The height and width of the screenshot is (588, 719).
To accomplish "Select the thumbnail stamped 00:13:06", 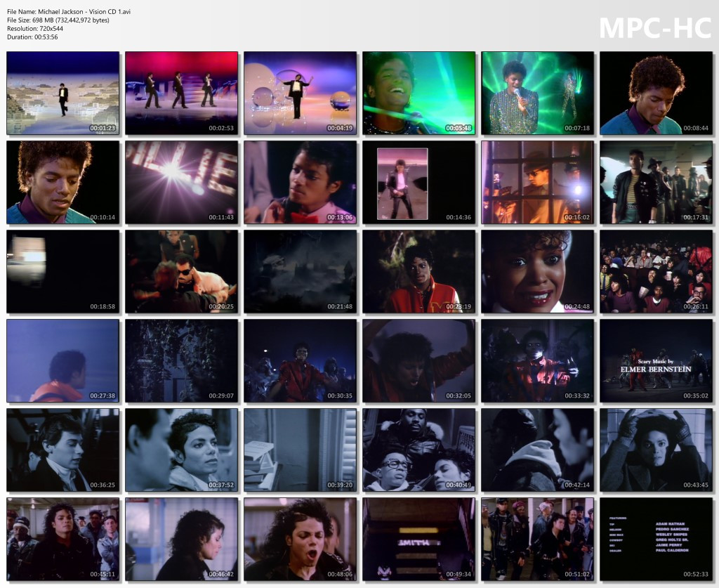I will point(301,183).
